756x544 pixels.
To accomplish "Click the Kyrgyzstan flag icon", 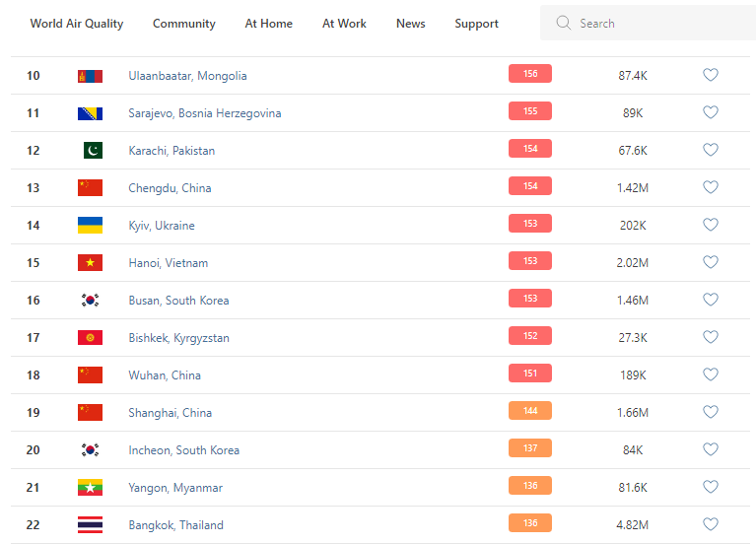I will 90,338.
